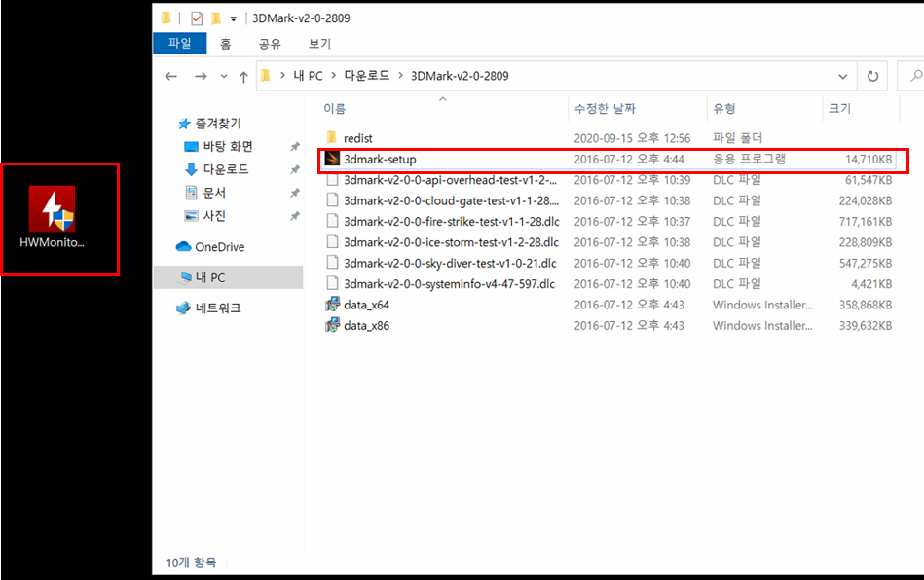Open the 파일 ribbon tab

[180, 43]
